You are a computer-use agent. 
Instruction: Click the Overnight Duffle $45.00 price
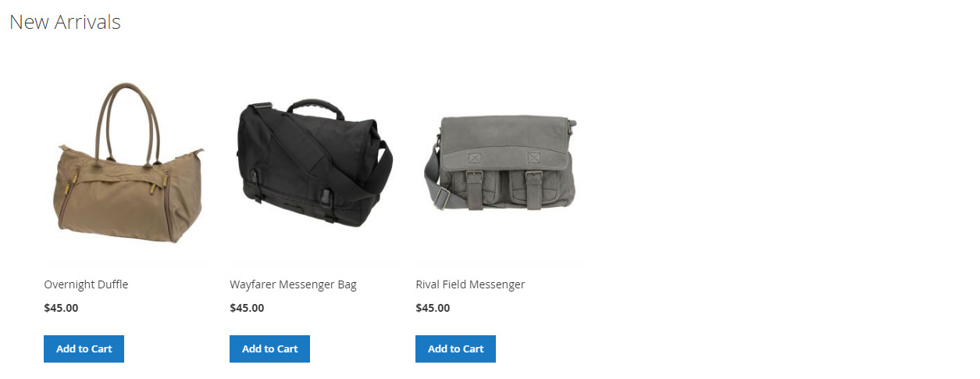[x=61, y=308]
